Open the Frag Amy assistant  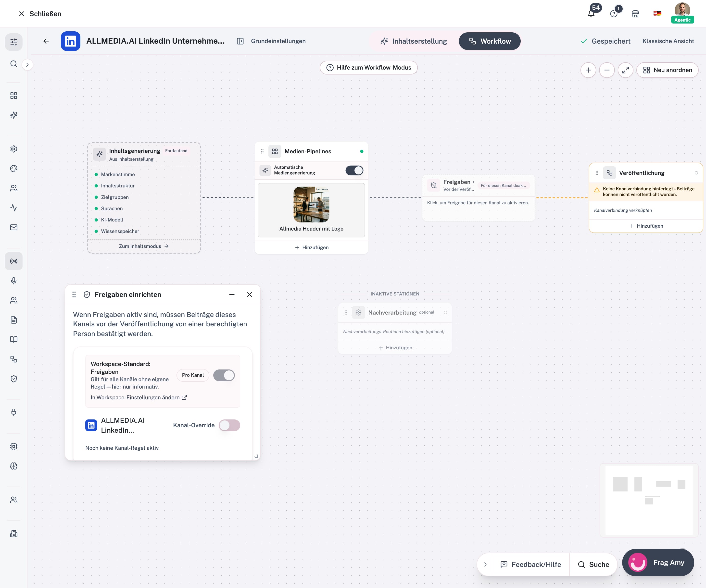pyautogui.click(x=658, y=563)
